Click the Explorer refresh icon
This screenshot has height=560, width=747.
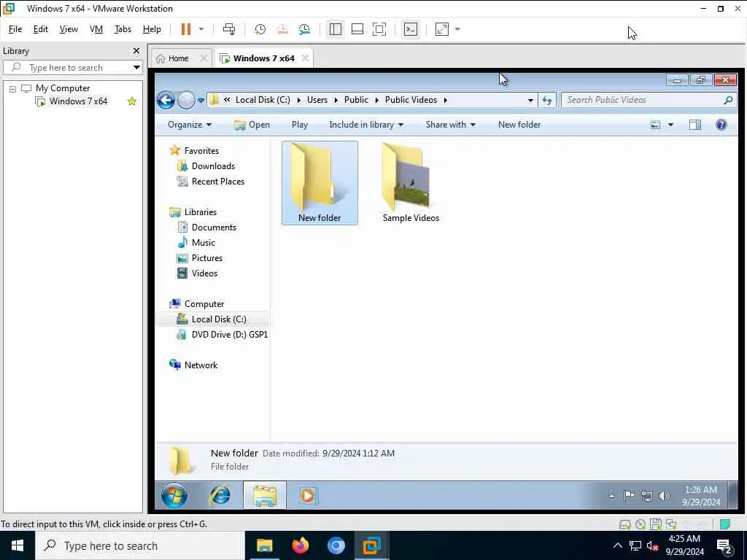tap(547, 100)
